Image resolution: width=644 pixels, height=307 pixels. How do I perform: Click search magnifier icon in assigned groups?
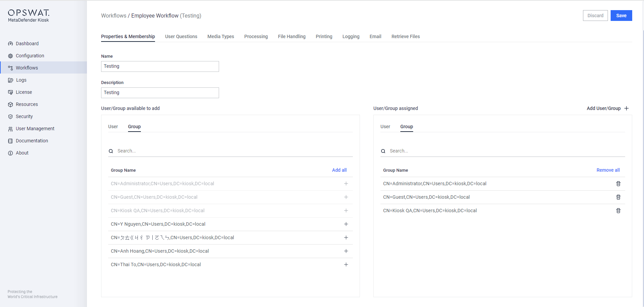tap(383, 151)
